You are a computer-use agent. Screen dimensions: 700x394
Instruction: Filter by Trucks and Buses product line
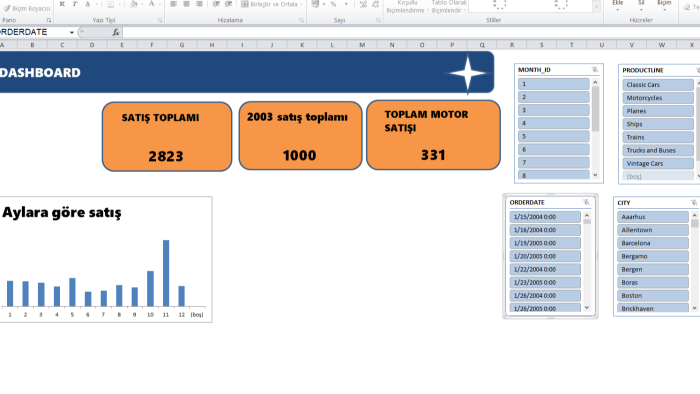pyautogui.click(x=658, y=150)
